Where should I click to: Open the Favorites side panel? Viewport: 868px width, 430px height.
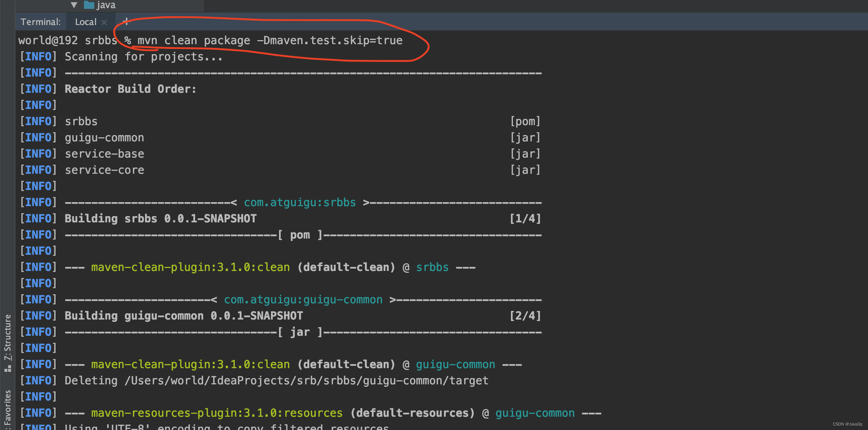[x=8, y=408]
